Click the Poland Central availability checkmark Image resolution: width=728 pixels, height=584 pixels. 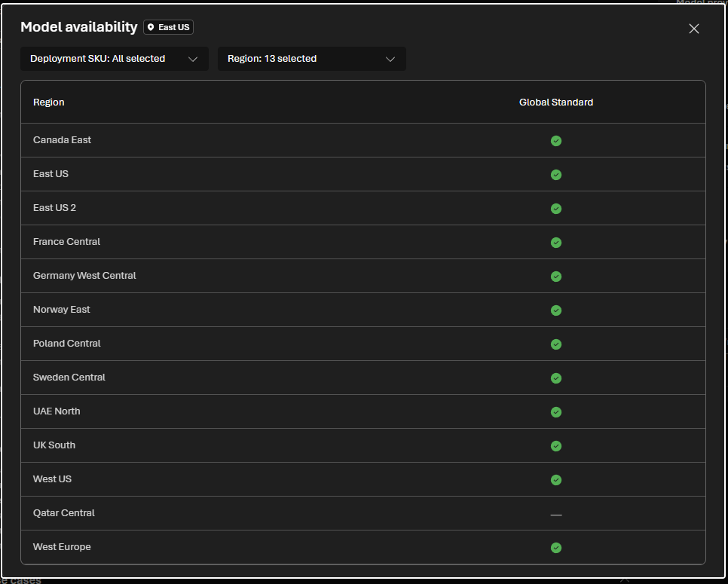coord(555,344)
